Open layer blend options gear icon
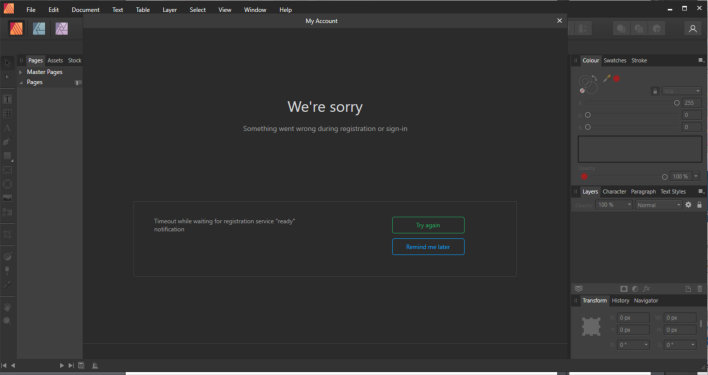 pos(688,205)
